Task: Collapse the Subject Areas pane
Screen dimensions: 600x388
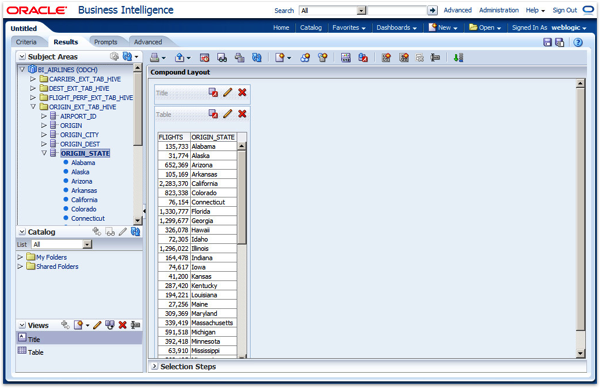Action: tap(22, 57)
